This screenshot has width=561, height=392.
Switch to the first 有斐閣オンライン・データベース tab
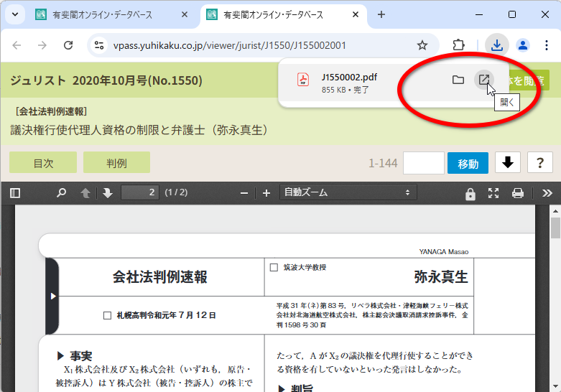coord(102,14)
